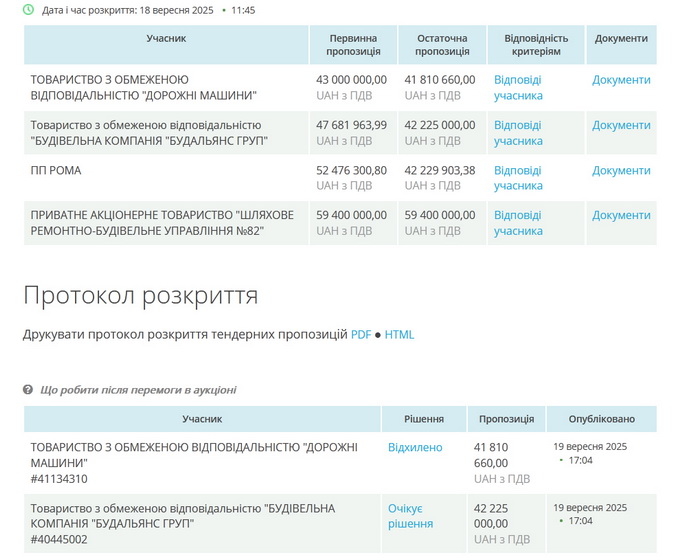The height and width of the screenshot is (560, 673).
Task: View 'Відповіді учасника' for ПП РОМА
Action: click(x=518, y=178)
